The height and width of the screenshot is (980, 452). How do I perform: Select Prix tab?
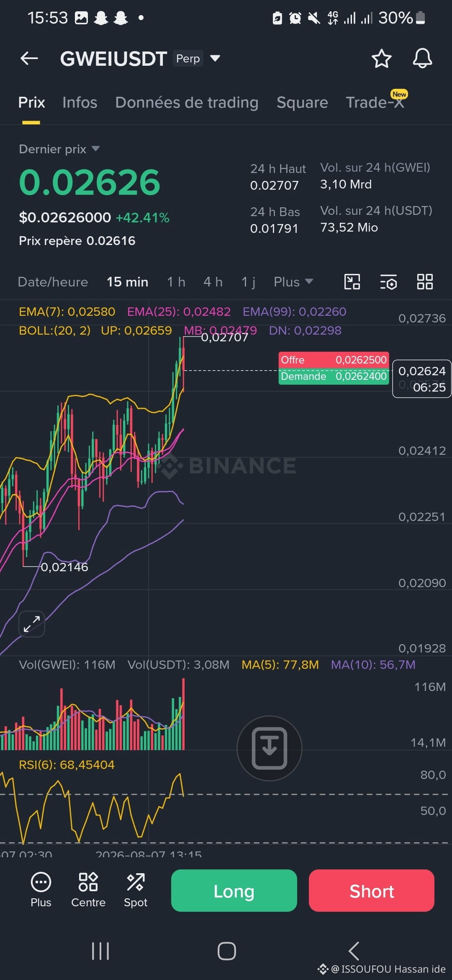click(x=31, y=103)
